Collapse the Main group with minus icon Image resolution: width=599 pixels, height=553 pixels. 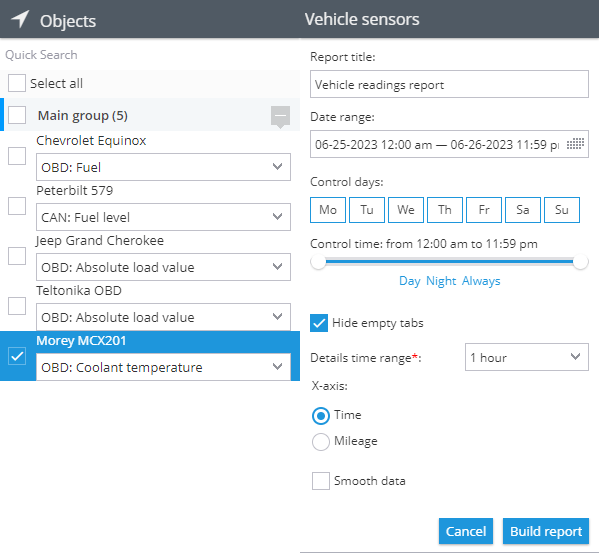click(x=280, y=116)
